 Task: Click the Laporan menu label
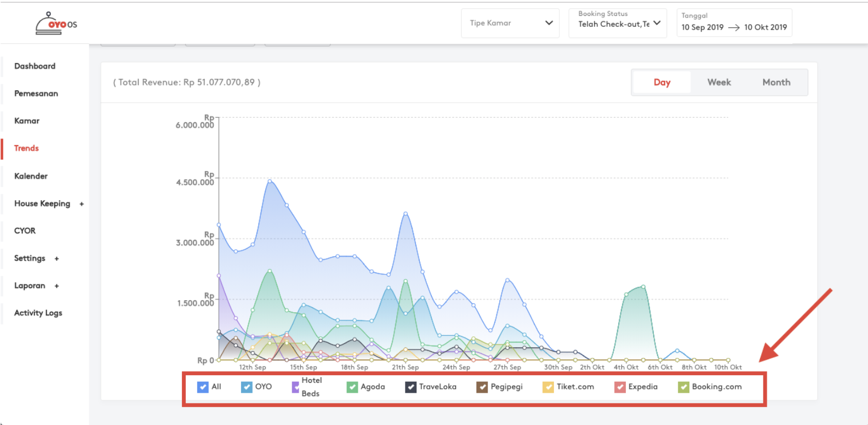click(30, 286)
